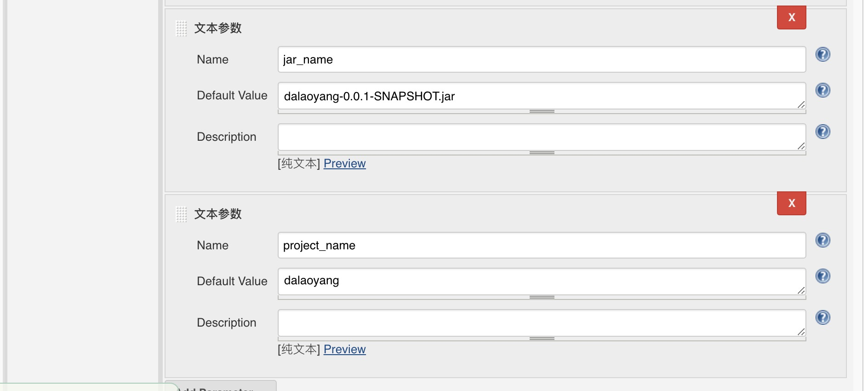Click the Add Parameter button
Image resolution: width=868 pixels, height=391 pixels.
point(221,386)
